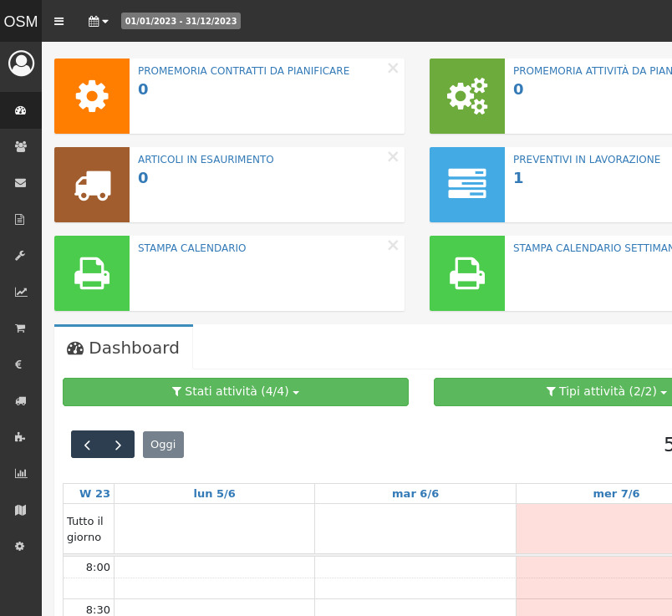Open the user profile avatar
Viewport: 672px width, 616px height.
coord(21,64)
